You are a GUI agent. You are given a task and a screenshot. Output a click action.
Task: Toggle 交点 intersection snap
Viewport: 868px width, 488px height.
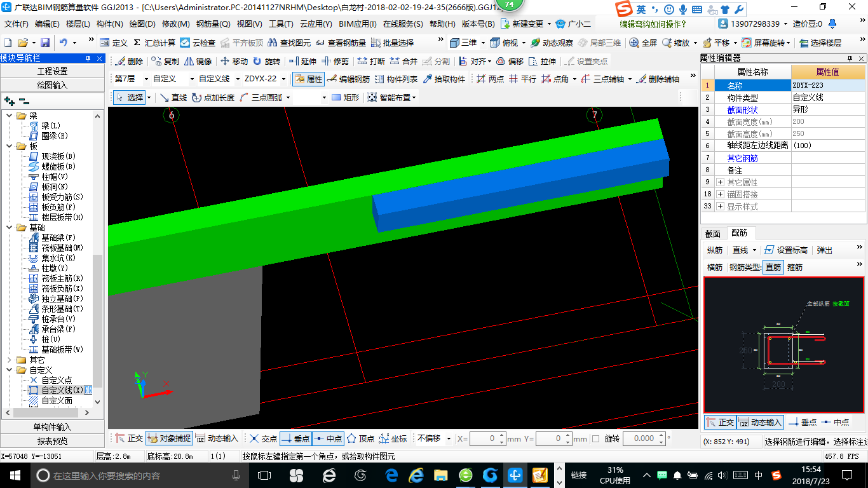coord(263,438)
